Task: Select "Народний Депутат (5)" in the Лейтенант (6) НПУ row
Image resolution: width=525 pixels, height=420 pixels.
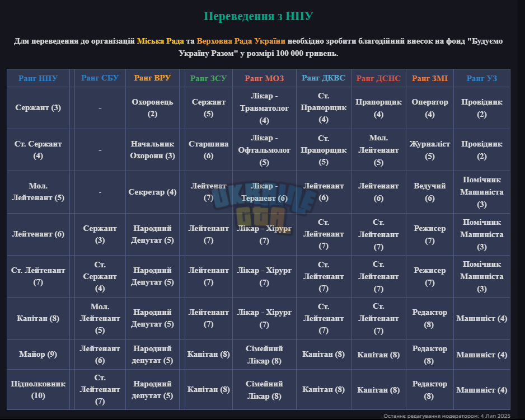Action: [x=152, y=234]
